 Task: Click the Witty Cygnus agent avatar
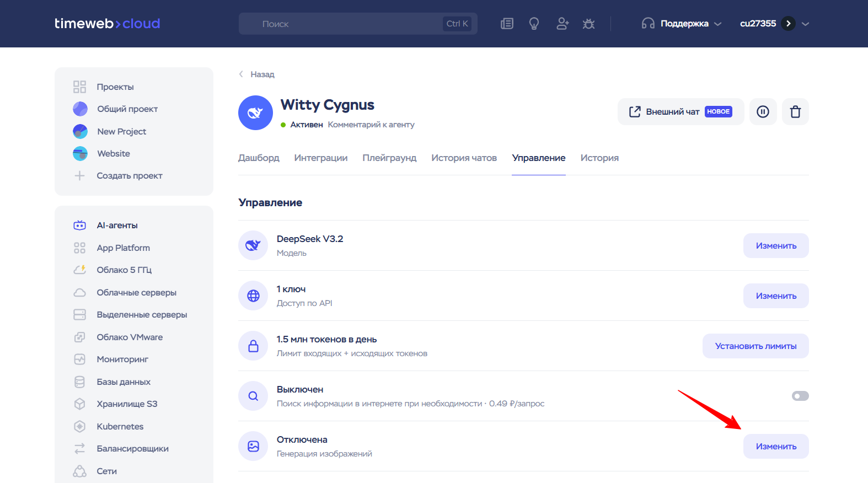point(255,113)
